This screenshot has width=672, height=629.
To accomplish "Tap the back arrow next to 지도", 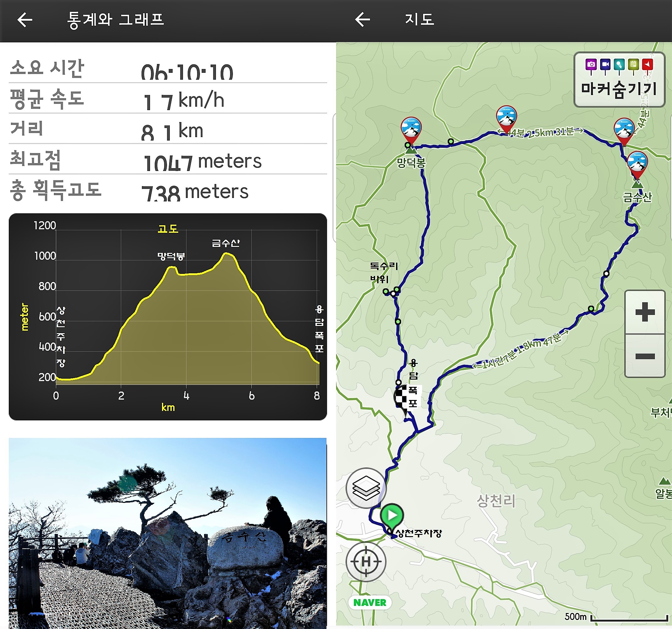I will [x=363, y=19].
